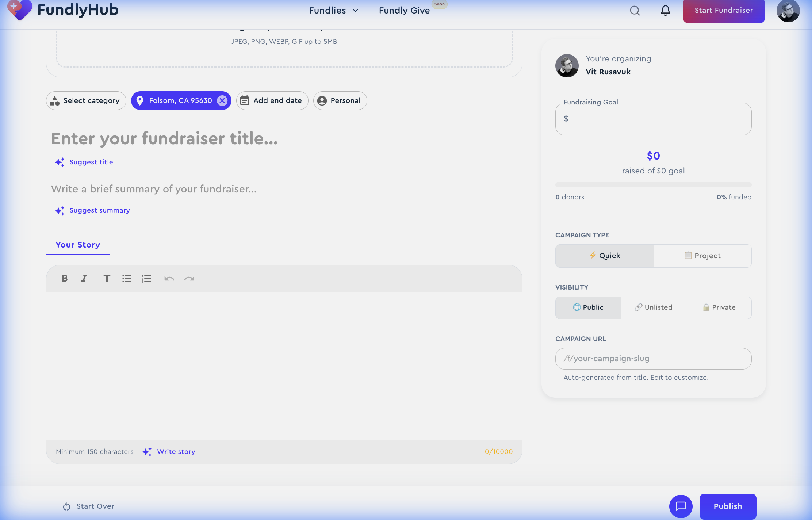This screenshot has width=812, height=520.
Task: Insert a numbered list
Action: [x=146, y=278]
